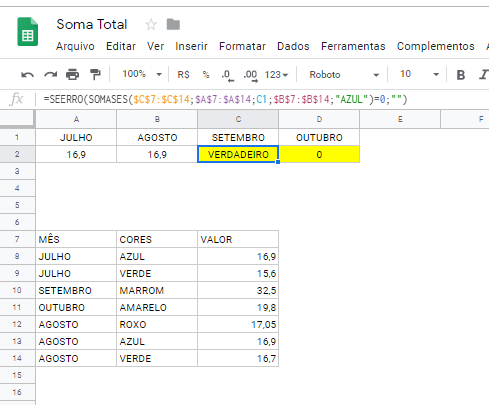Select column D header
The height and width of the screenshot is (405, 489).
(319, 119)
